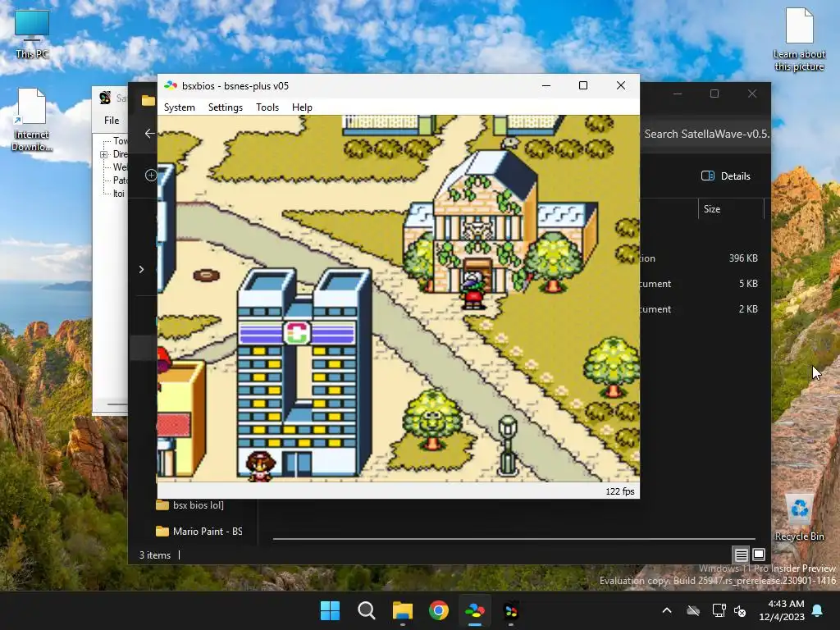The width and height of the screenshot is (840, 630).
Task: Open the clock showing 4:43 AM
Action: [782, 610]
